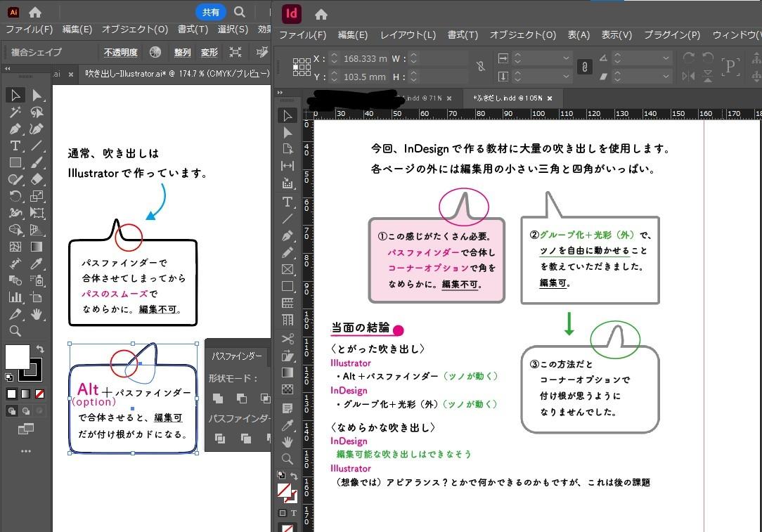Increment InDesign X position stepper
Viewport: 762px width, 532px height.
coord(335,56)
